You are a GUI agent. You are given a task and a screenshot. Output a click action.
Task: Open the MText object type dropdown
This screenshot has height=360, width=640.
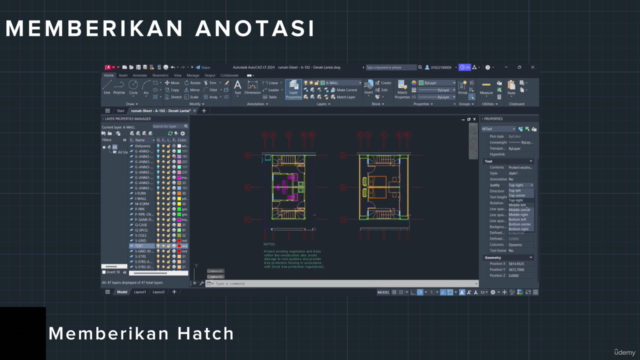coord(499,129)
